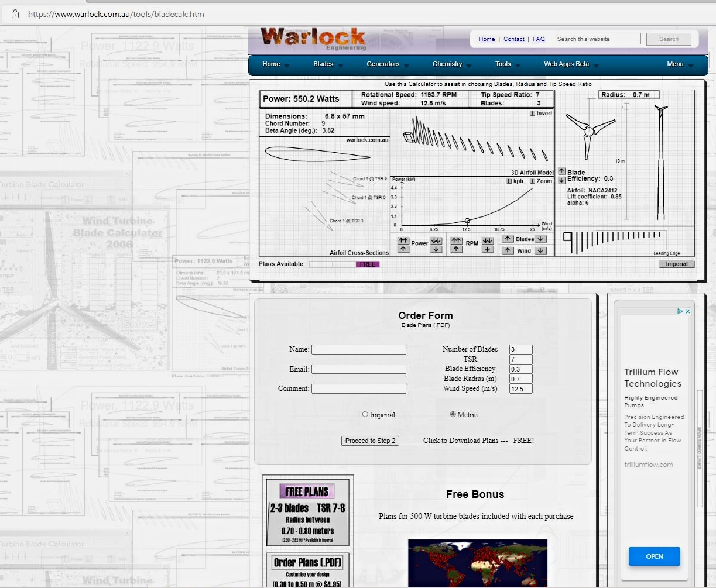The height and width of the screenshot is (588, 716).
Task: Click Power double up arrow button
Action: [403, 240]
